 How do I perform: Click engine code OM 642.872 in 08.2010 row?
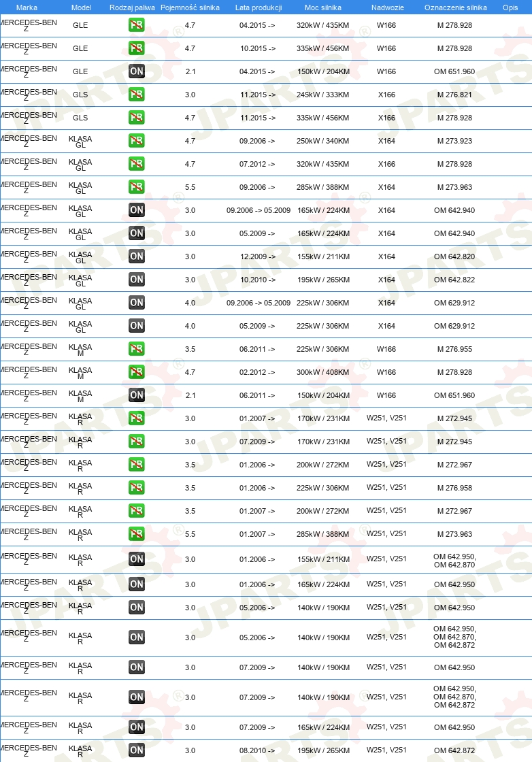[454, 750]
